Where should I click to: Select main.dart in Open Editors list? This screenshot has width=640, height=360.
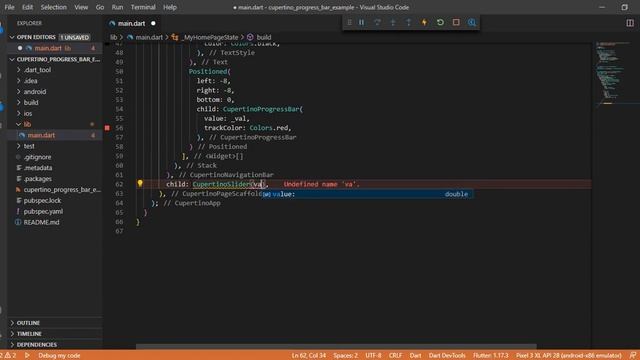coord(54,48)
